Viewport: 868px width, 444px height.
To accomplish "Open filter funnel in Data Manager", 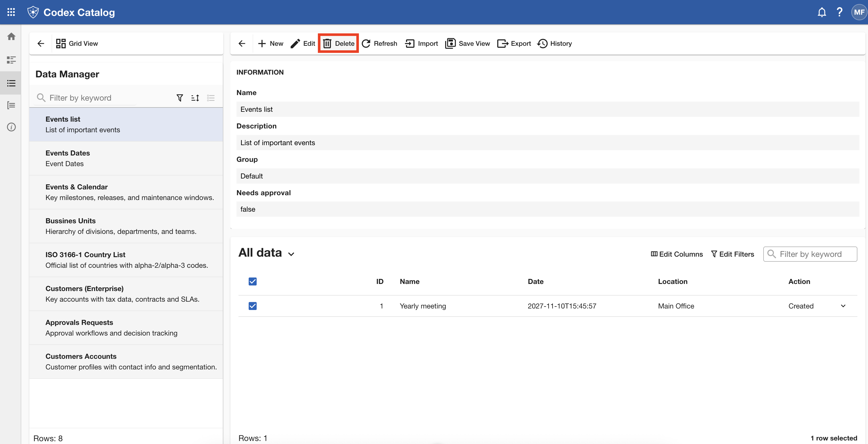I will coord(180,98).
